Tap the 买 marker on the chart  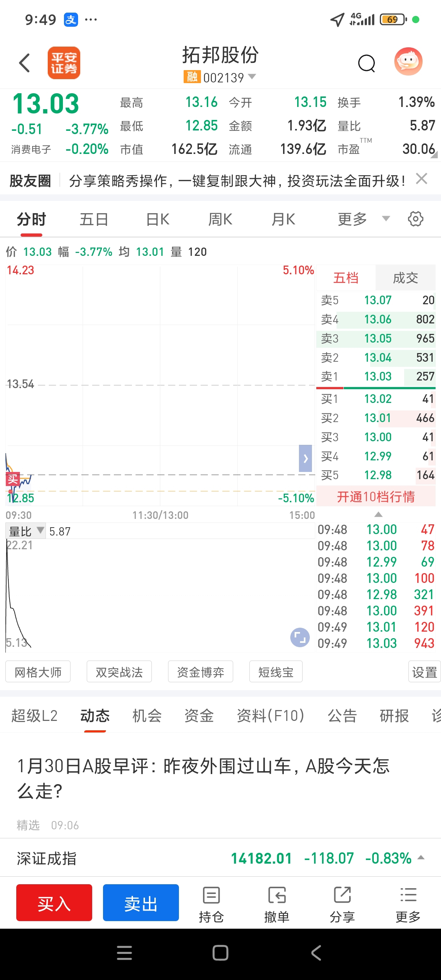[13, 479]
